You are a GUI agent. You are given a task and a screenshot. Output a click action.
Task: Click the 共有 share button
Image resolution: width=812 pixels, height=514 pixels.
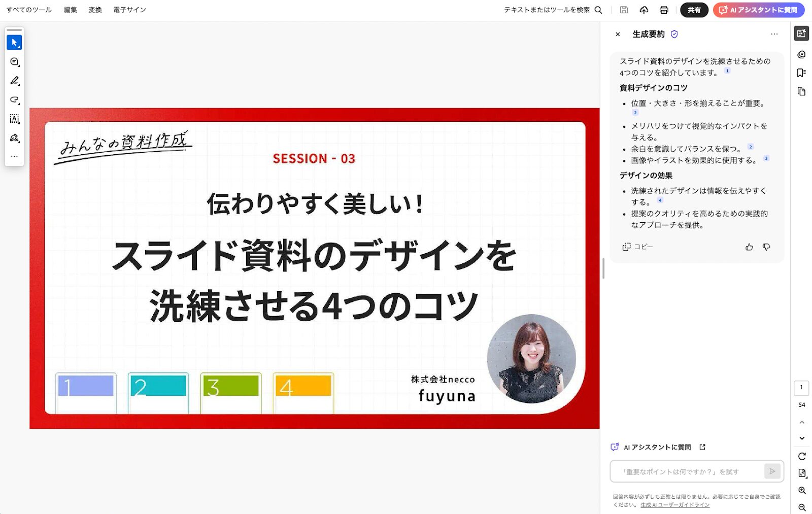click(x=694, y=10)
